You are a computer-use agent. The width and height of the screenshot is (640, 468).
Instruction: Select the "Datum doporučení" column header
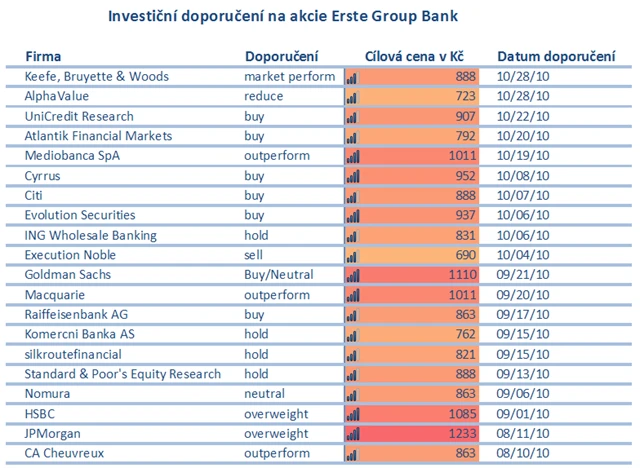click(555, 55)
